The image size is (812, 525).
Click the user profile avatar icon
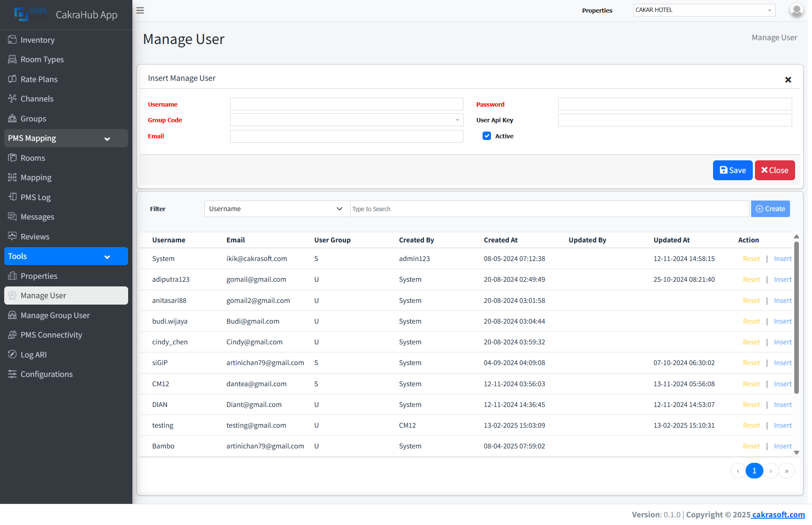point(796,10)
